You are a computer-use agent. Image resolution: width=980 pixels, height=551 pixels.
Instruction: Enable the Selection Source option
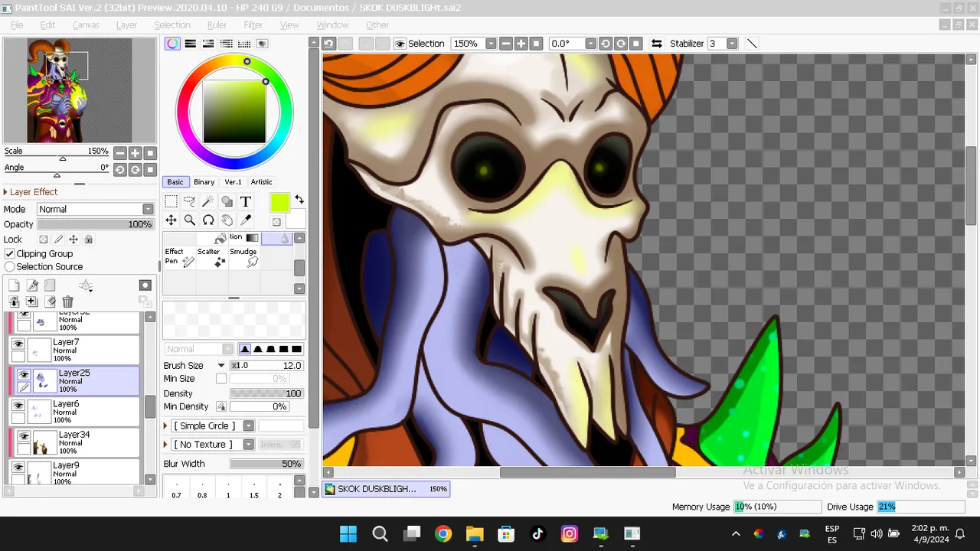(x=10, y=266)
